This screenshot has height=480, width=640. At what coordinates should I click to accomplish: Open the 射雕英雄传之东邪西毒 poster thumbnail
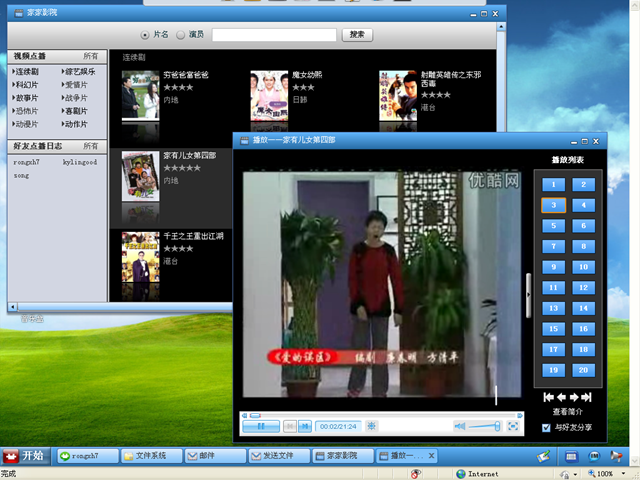pos(398,96)
